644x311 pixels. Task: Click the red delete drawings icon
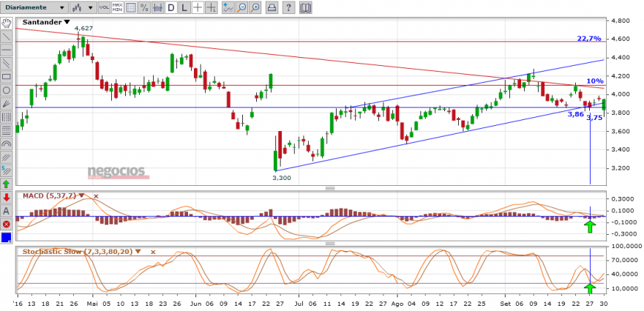(7, 224)
